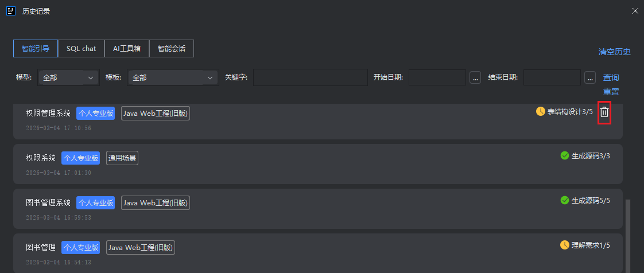
Task: Click the green check icon for 生成源码5/5
Action: point(564,200)
